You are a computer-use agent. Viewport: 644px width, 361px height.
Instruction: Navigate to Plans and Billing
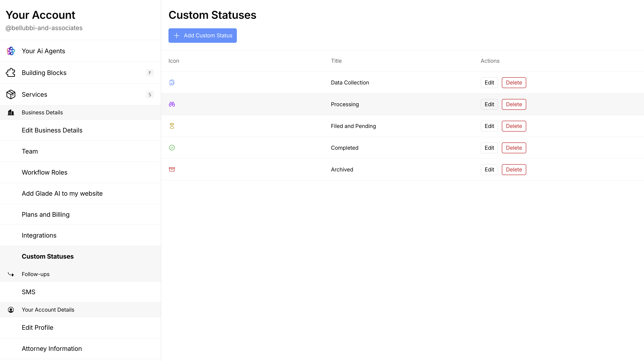pos(46,214)
